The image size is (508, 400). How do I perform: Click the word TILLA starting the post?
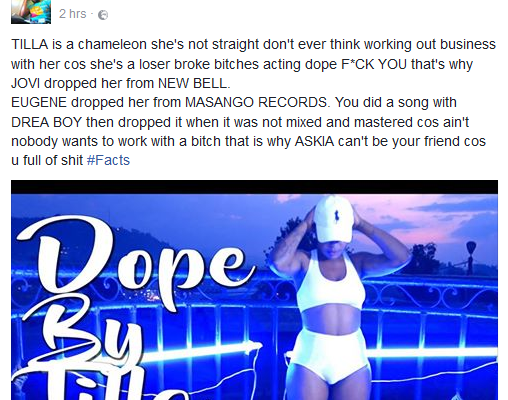click(x=30, y=44)
